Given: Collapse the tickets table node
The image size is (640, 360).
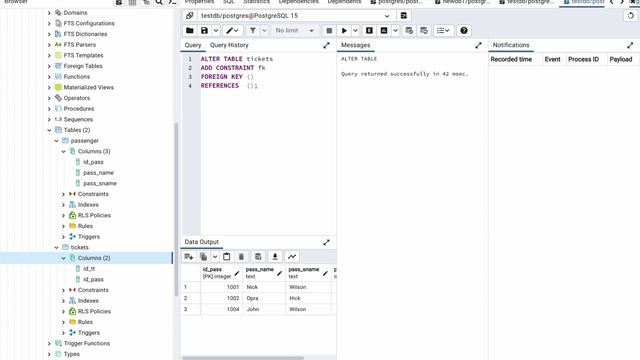Looking at the screenshot, I should tap(57, 247).
